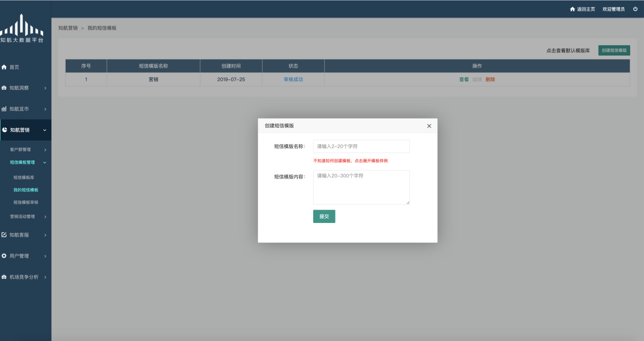
Task: Close the 创建短信模版 dialog
Action: point(429,126)
